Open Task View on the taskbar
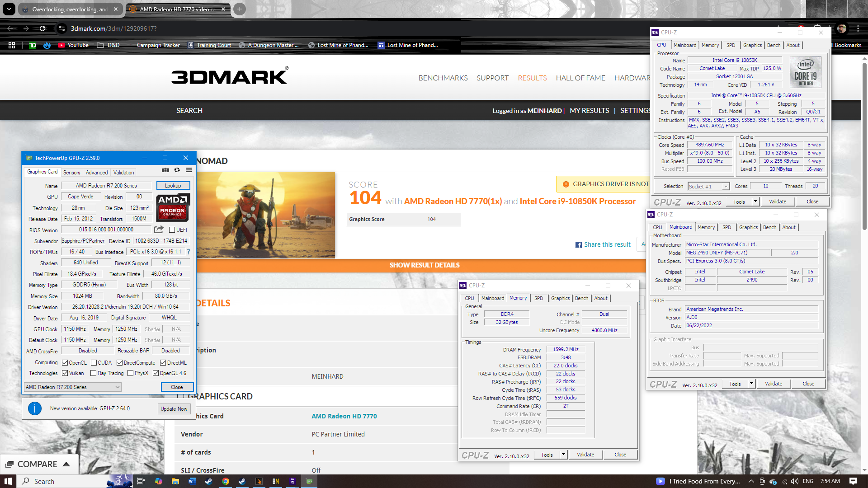This screenshot has width=868, height=488. [141, 481]
